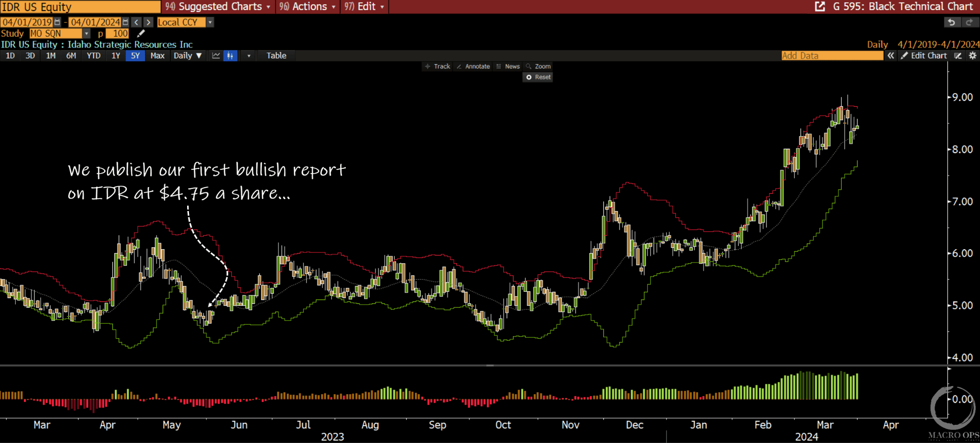Click the IDR US Equity ticker field
The height and width of the screenshot is (443, 980).
[80, 7]
